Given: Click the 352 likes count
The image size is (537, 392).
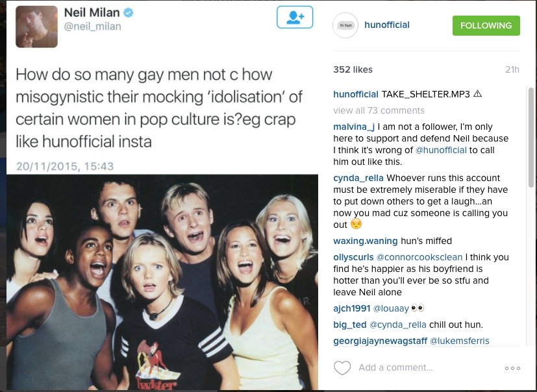Looking at the screenshot, I should point(353,69).
